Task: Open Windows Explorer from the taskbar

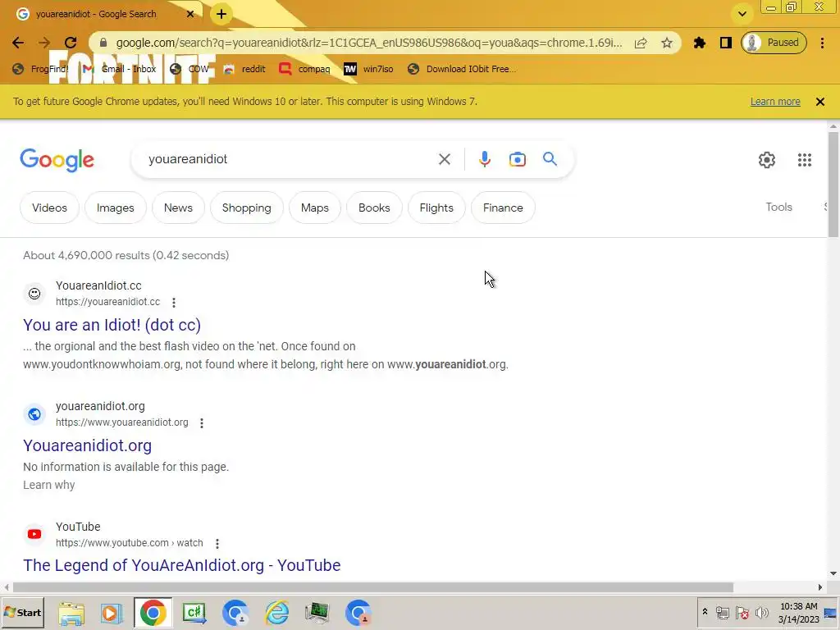Action: tap(71, 614)
